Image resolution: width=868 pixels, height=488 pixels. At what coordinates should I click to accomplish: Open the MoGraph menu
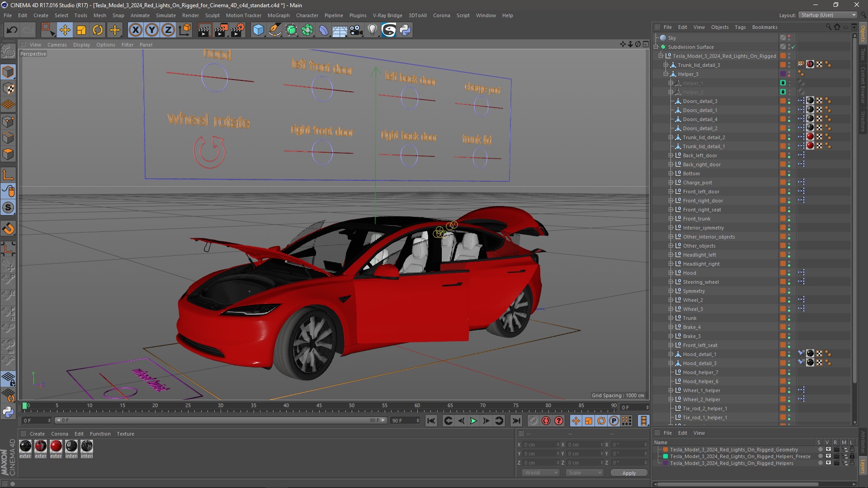click(x=278, y=15)
